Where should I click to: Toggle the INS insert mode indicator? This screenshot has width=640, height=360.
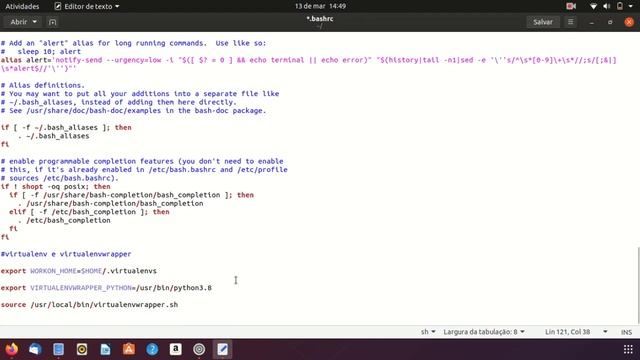click(626, 332)
